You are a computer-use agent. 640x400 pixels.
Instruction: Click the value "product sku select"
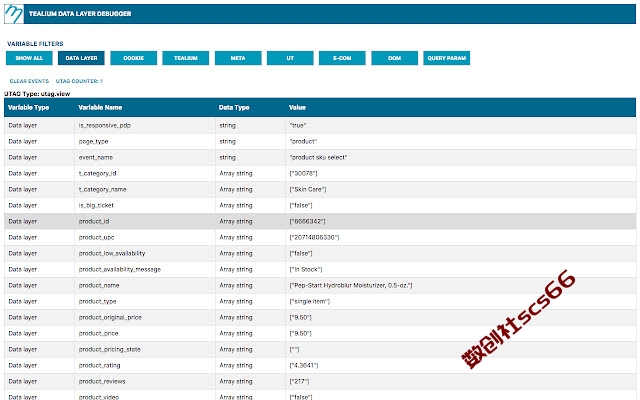pyautogui.click(x=318, y=158)
